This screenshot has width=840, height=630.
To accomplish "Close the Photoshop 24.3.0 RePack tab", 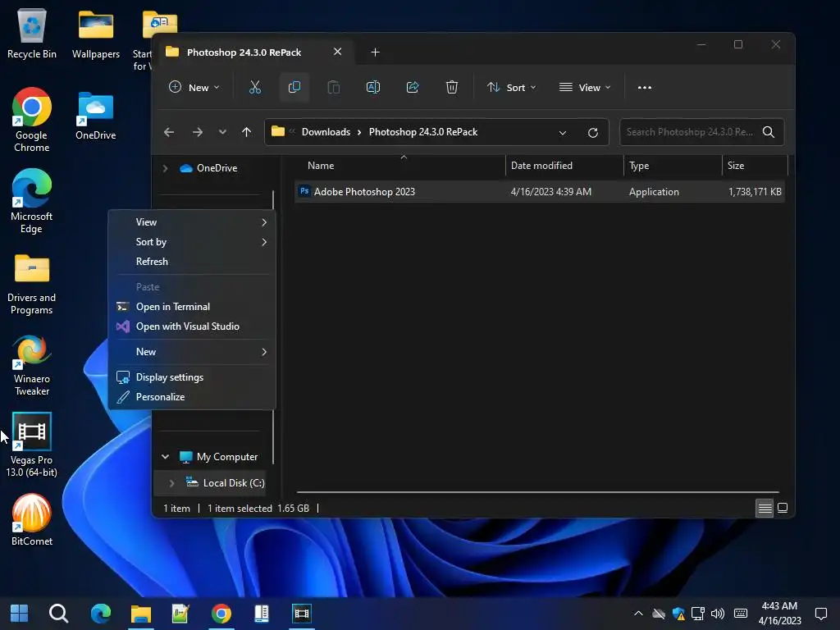I will pyautogui.click(x=337, y=52).
